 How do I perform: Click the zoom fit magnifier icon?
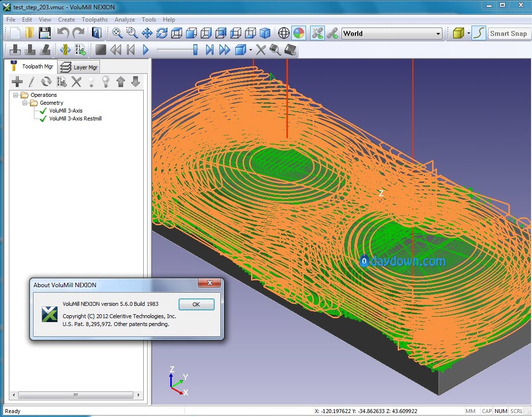[118, 33]
